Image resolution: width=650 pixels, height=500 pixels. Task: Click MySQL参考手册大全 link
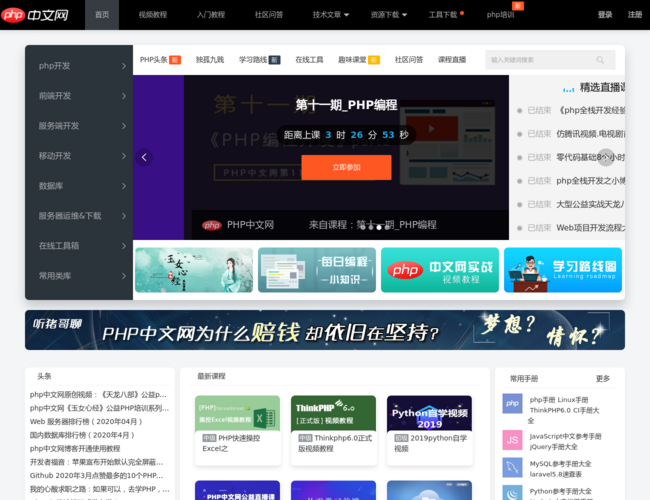click(x=560, y=464)
